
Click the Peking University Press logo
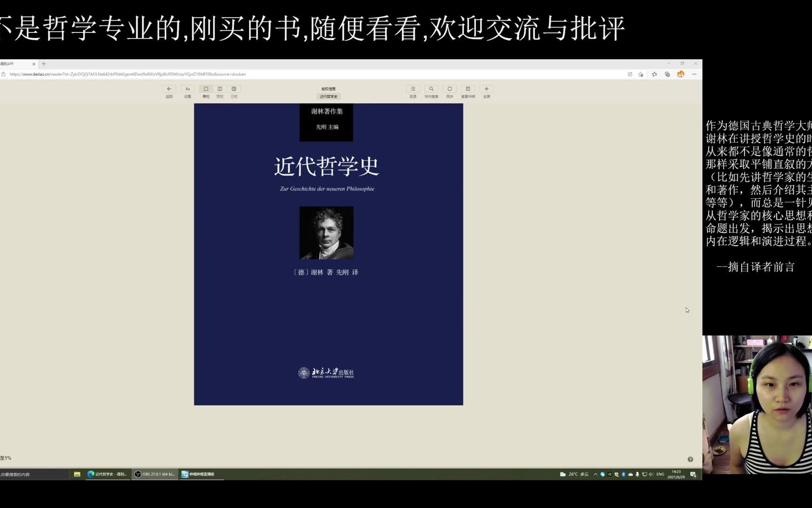point(326,373)
